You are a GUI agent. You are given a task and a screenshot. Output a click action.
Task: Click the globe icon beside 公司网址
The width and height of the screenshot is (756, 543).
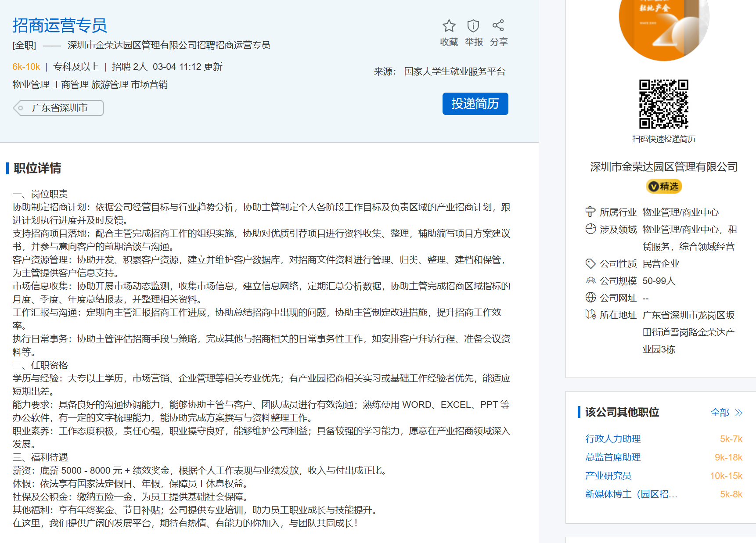[590, 298]
